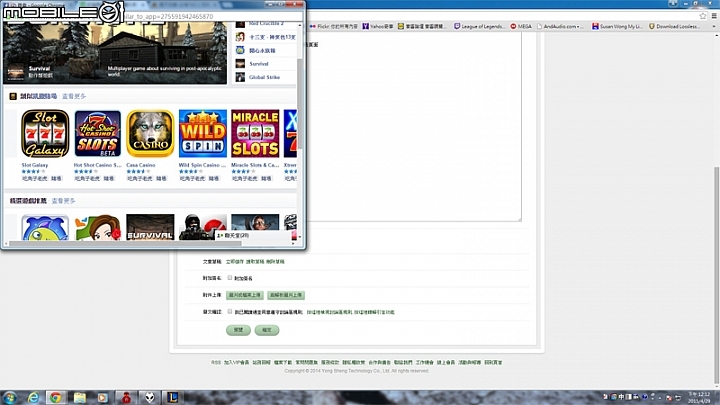
Task: Click the sidebar game with cartoon face icon
Action: tap(265, 37)
